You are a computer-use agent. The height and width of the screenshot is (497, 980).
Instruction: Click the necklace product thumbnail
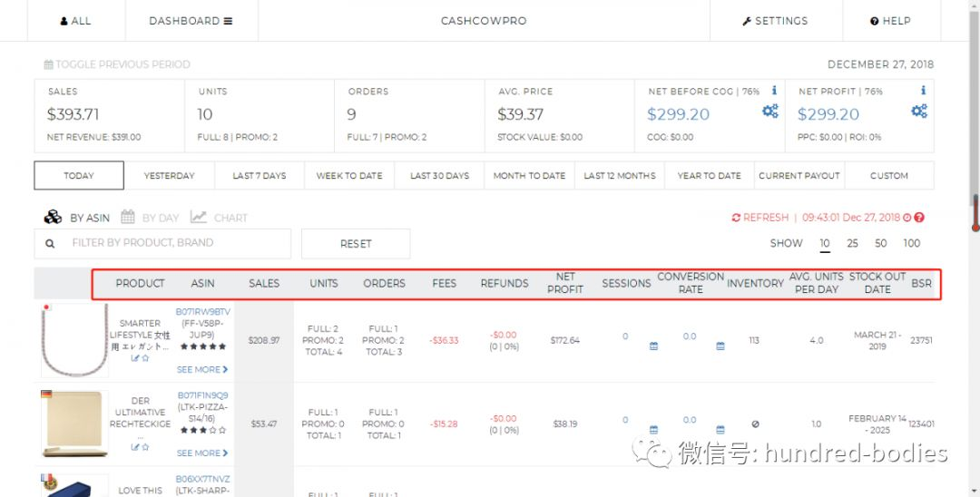pyautogui.click(x=74, y=340)
